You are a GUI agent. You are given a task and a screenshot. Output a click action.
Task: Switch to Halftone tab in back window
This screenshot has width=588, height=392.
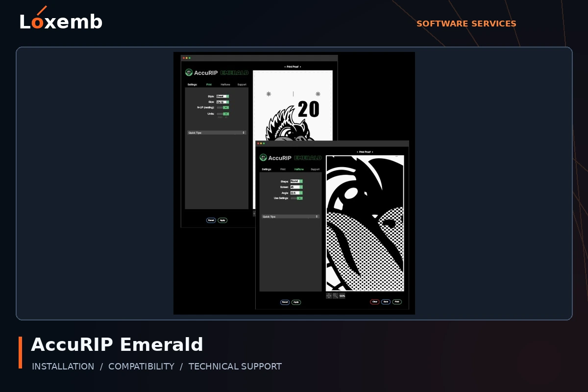point(225,85)
